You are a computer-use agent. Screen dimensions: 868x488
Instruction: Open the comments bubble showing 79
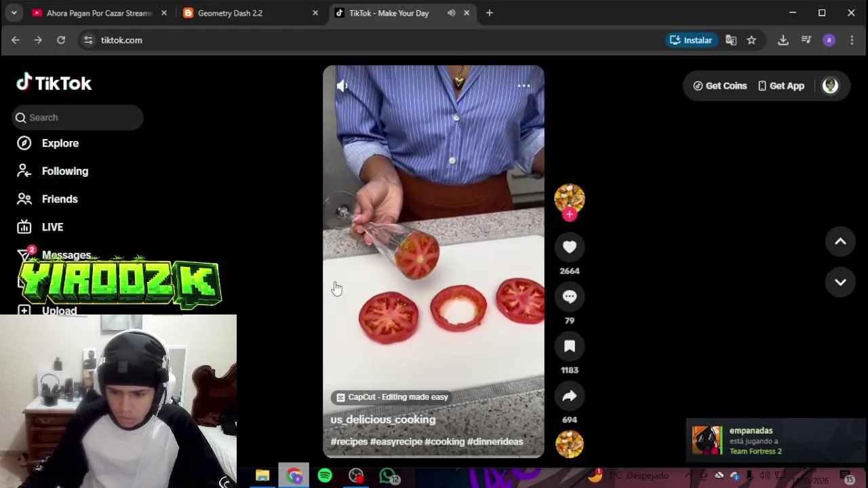(570, 297)
